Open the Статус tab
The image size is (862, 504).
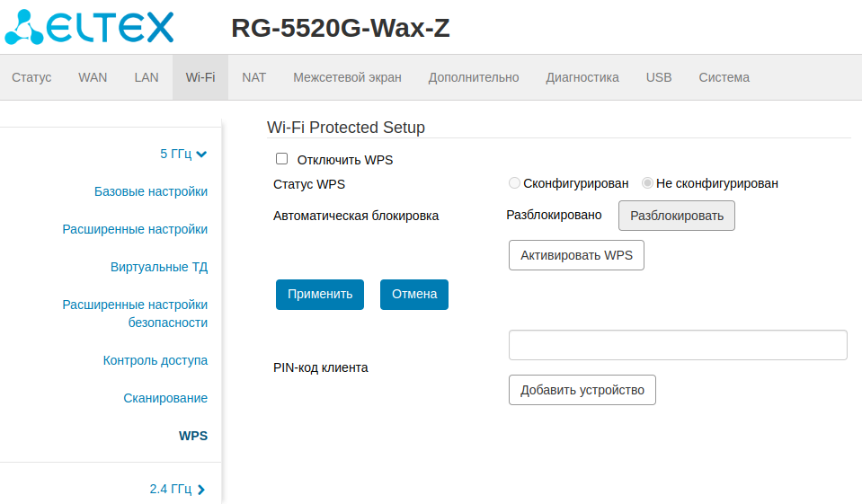coord(31,77)
